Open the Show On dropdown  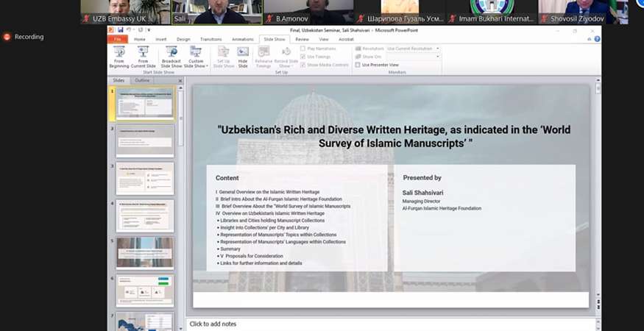point(437,56)
